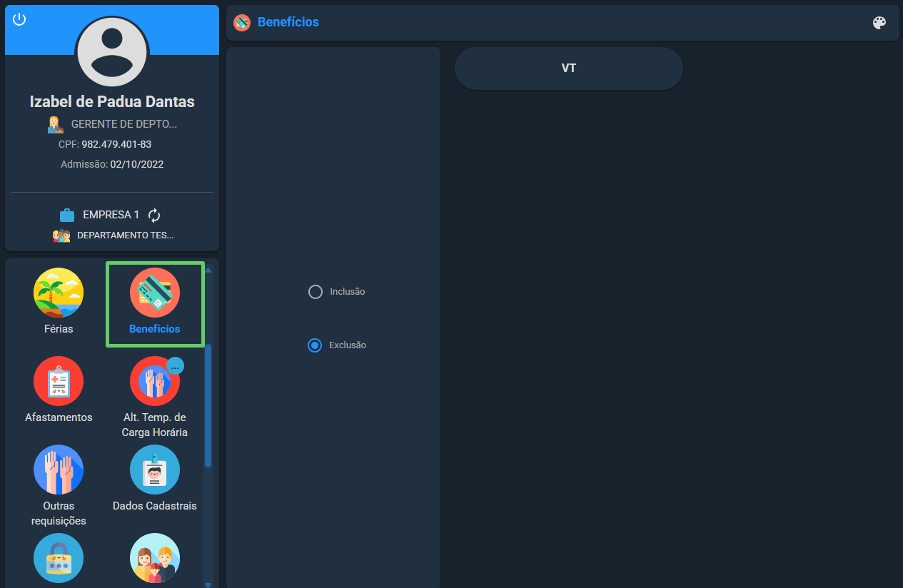Select the Inclusão radio option

point(316,292)
